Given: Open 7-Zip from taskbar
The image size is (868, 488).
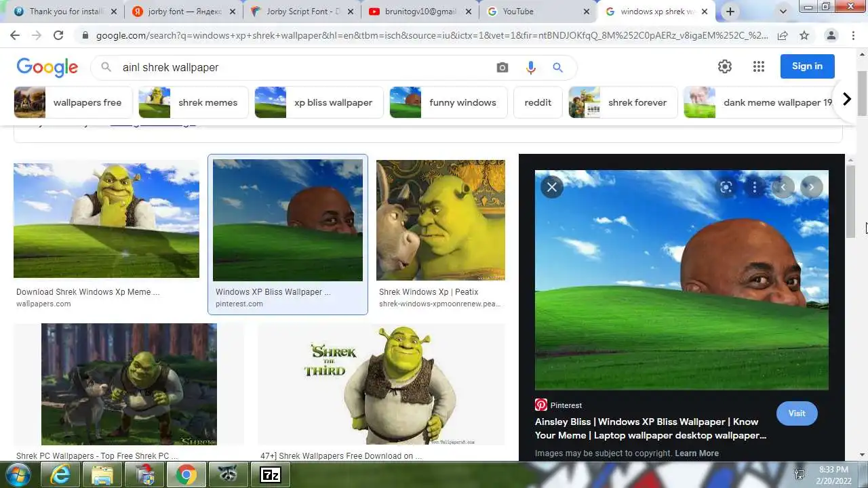Looking at the screenshot, I should tap(271, 474).
